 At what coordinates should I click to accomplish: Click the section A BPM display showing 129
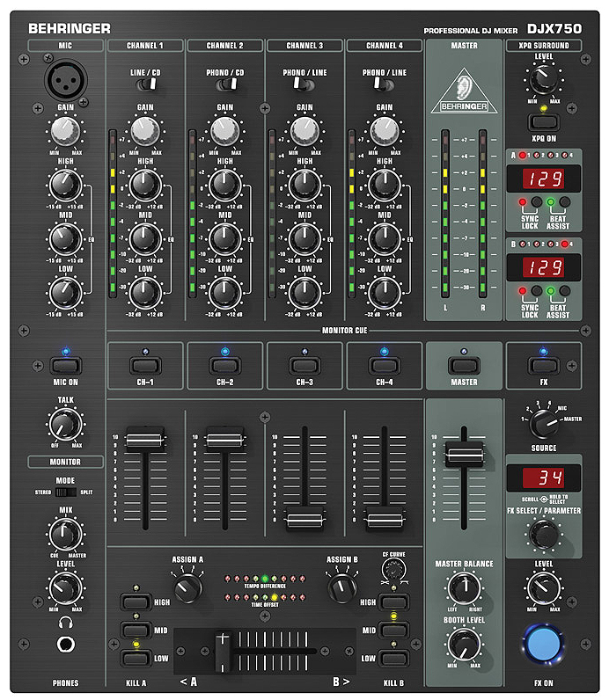544,179
